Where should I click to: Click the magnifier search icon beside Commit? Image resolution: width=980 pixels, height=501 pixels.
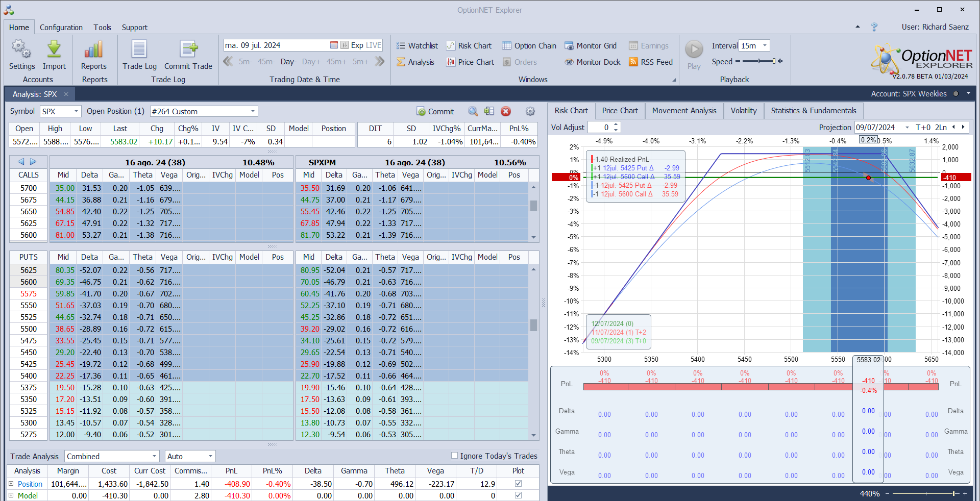(x=473, y=111)
